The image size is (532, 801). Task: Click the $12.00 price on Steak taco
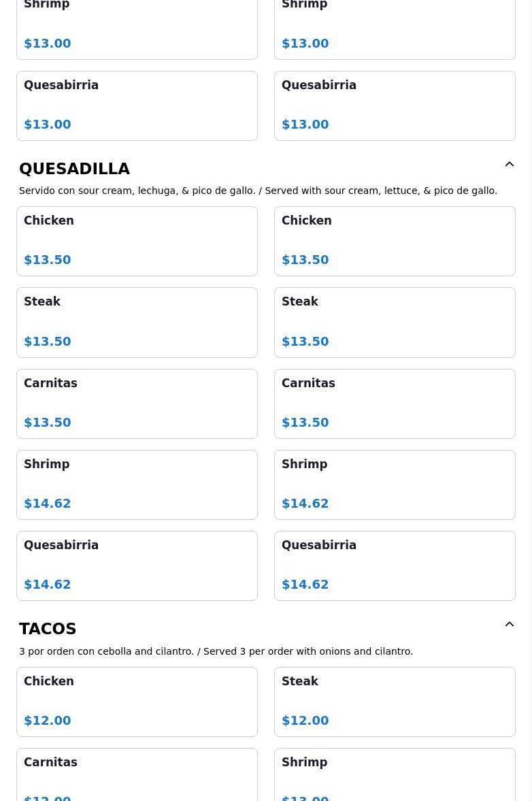coord(305,720)
